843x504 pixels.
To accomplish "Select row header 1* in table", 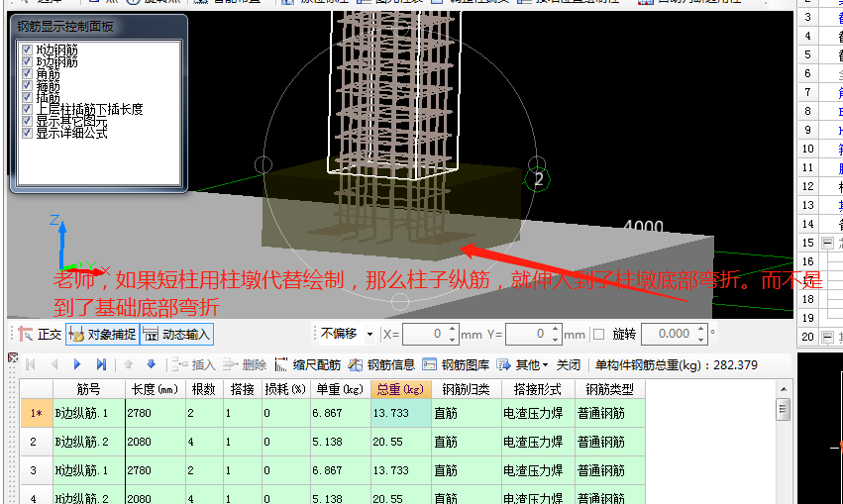I will [37, 413].
